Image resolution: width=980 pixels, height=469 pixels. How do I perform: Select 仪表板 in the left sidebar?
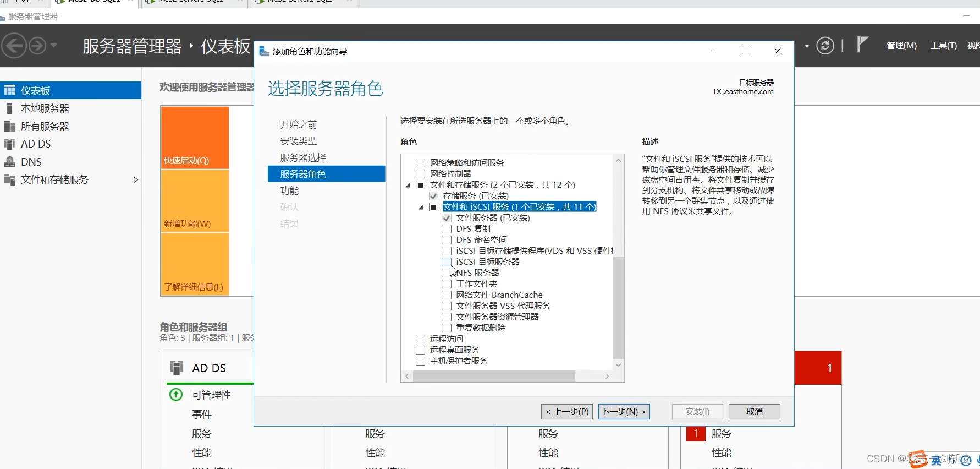point(70,90)
